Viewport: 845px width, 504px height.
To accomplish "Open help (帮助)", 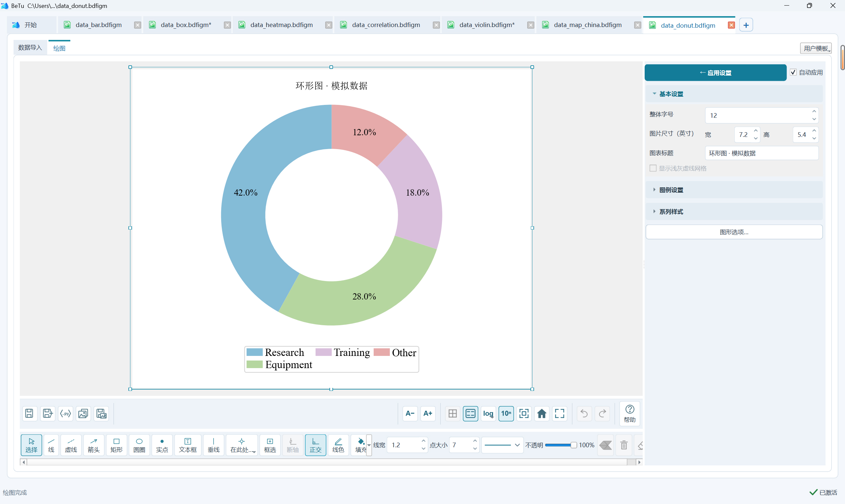I will coord(629,414).
